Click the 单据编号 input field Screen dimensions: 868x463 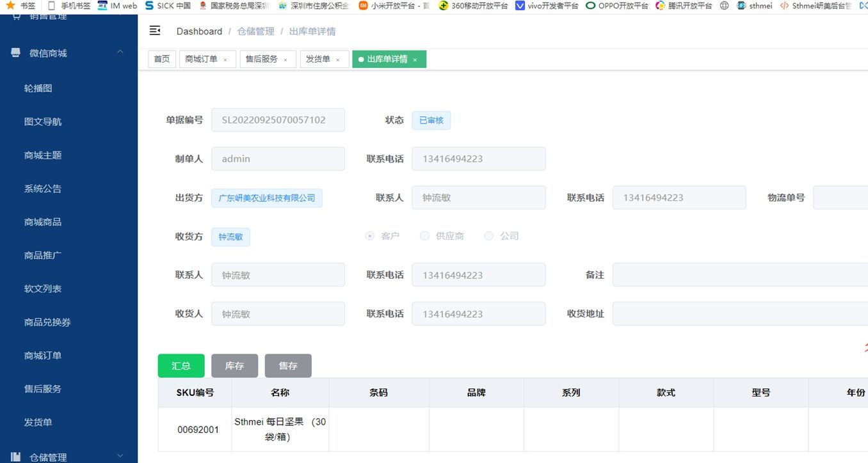pyautogui.click(x=278, y=120)
